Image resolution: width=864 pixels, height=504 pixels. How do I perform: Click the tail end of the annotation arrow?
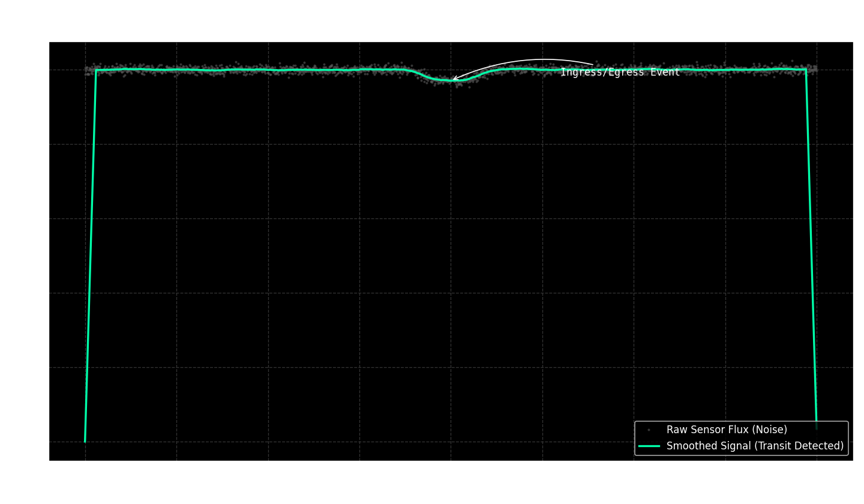pyautogui.click(x=592, y=64)
